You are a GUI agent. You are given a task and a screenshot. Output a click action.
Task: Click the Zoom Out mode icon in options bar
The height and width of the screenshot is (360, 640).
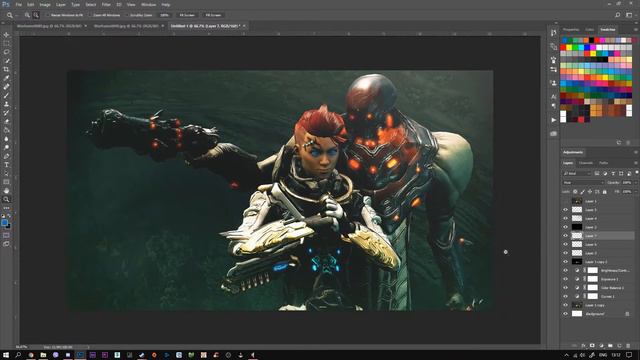[x=36, y=15]
